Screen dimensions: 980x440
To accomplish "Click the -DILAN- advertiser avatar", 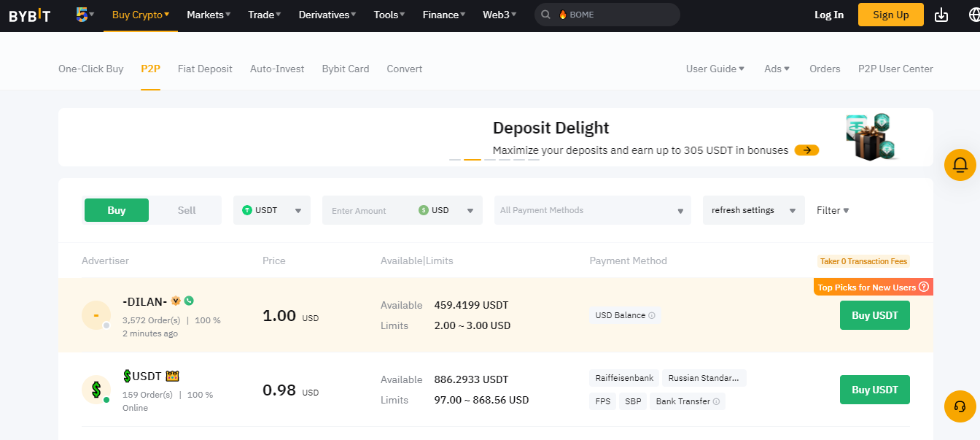I will 96,315.
